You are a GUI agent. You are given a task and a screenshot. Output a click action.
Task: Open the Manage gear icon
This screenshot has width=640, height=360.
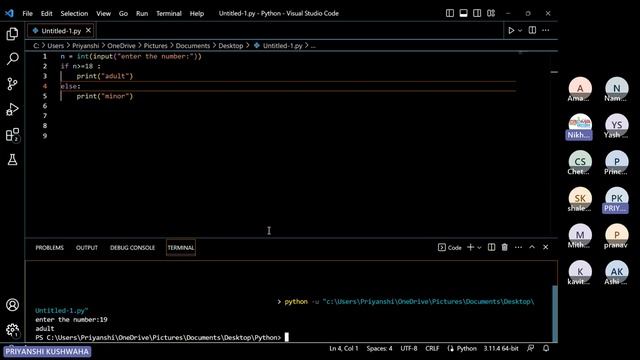[12, 330]
